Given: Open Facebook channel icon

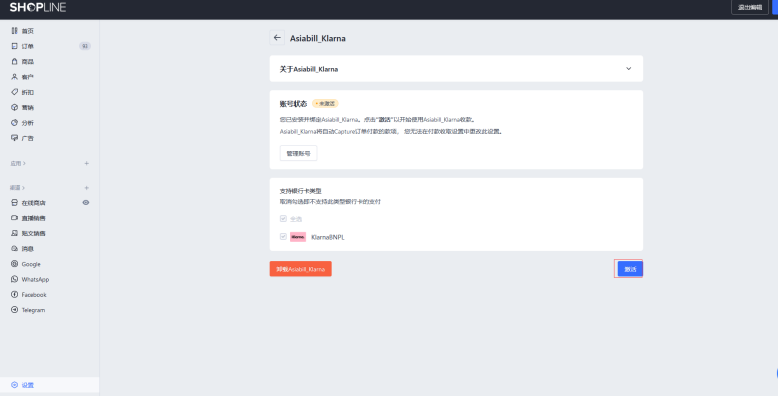Looking at the screenshot, I should tap(14, 295).
